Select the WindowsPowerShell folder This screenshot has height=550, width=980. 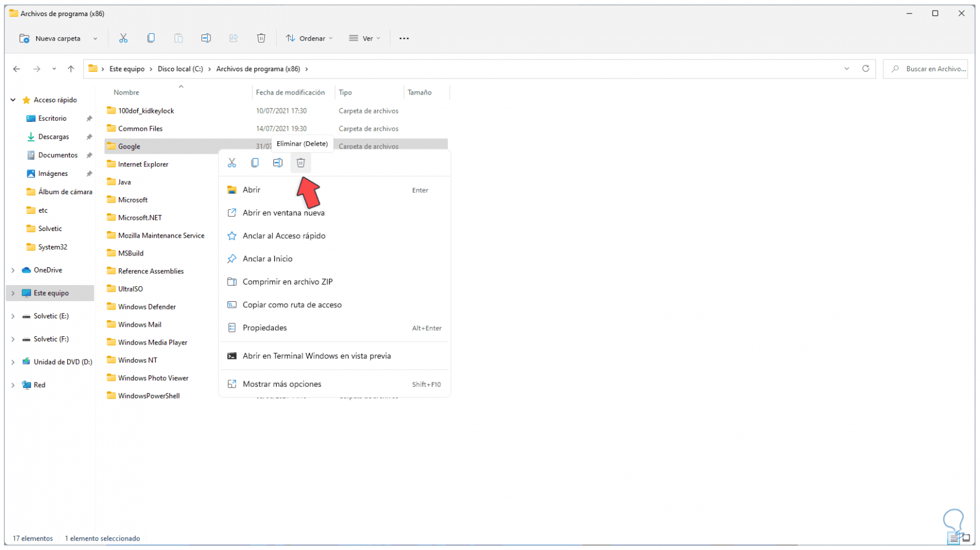(x=148, y=396)
